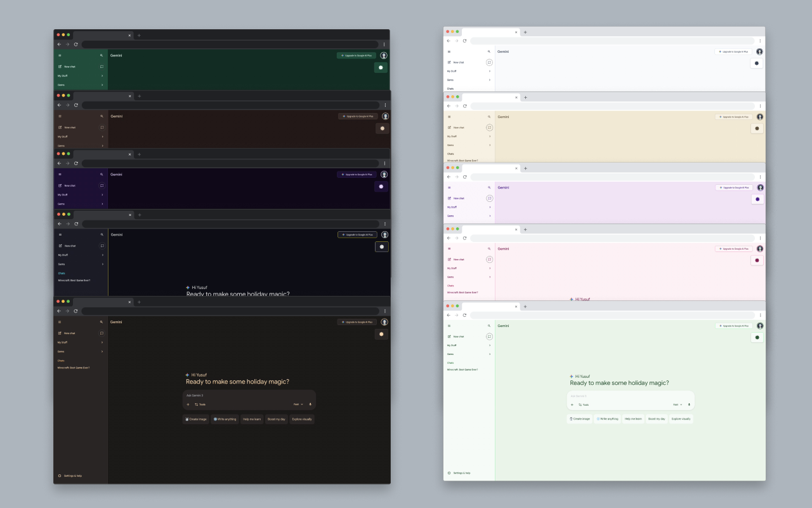Open a new tab in the light green window

tap(525, 307)
